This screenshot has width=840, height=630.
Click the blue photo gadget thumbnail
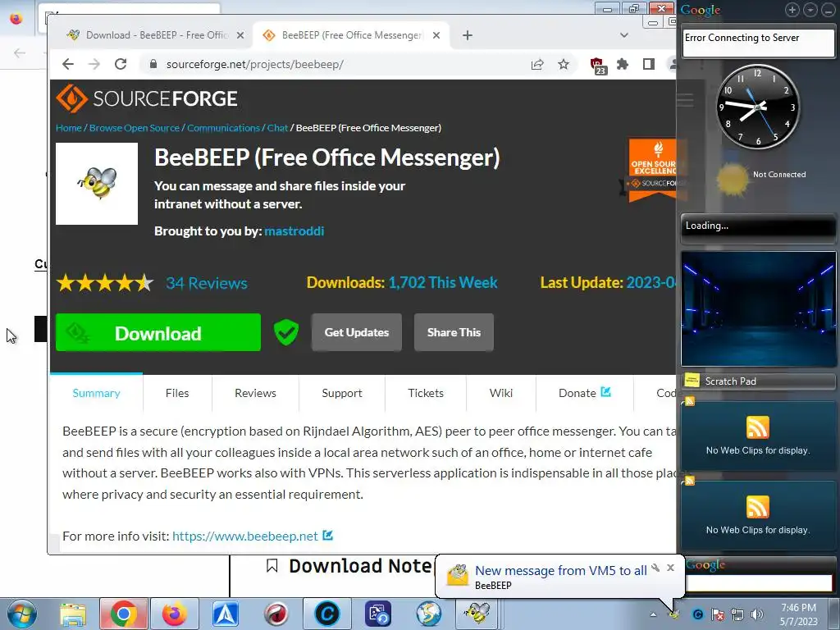758,309
